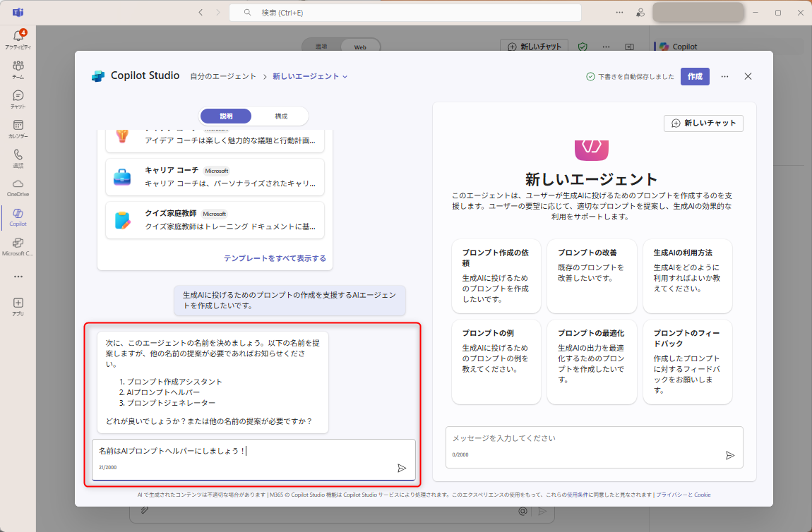
Task: Click the people icon in title bar
Action: pyautogui.click(x=640, y=13)
